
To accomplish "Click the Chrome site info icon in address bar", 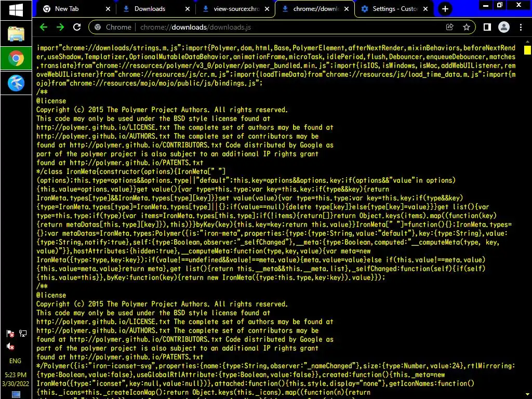I will [x=98, y=27].
